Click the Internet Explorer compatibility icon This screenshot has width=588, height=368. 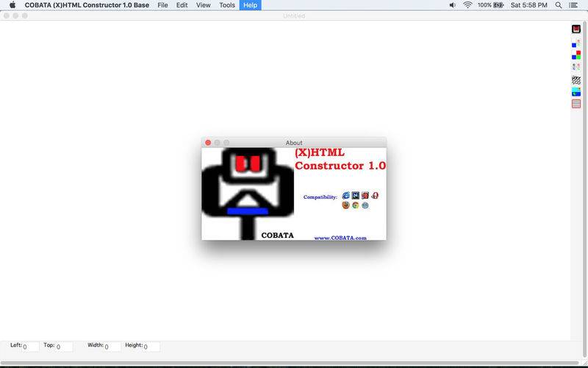click(345, 196)
